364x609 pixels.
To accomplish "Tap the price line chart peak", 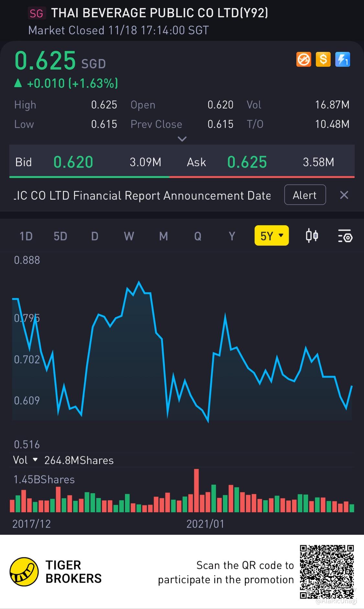I will 139,282.
